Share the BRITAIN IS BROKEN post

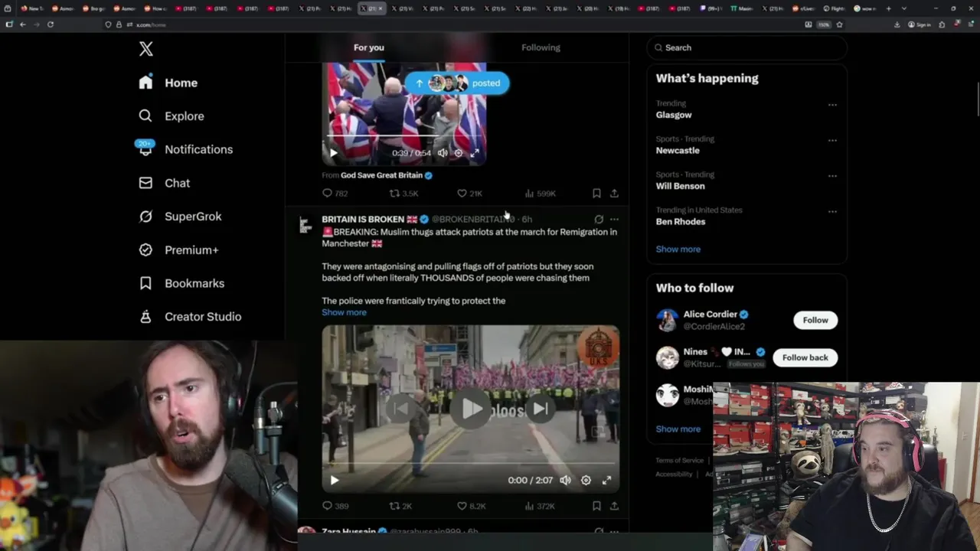pyautogui.click(x=614, y=506)
